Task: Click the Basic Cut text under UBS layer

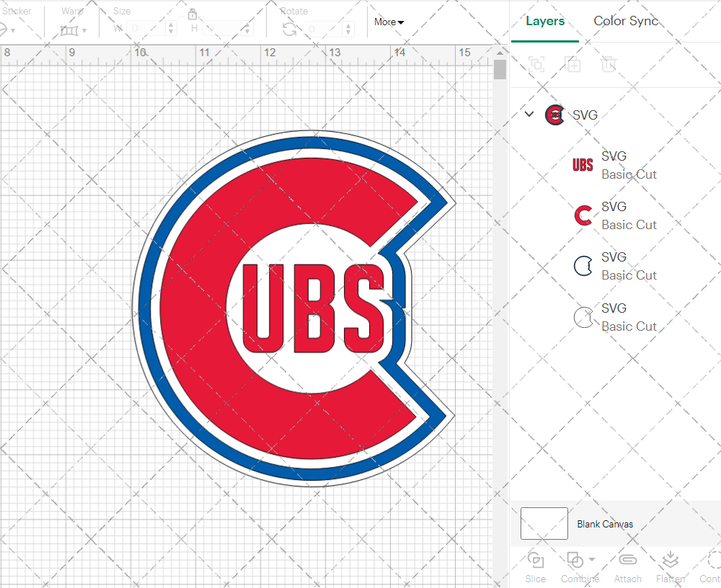Action: pyautogui.click(x=629, y=174)
